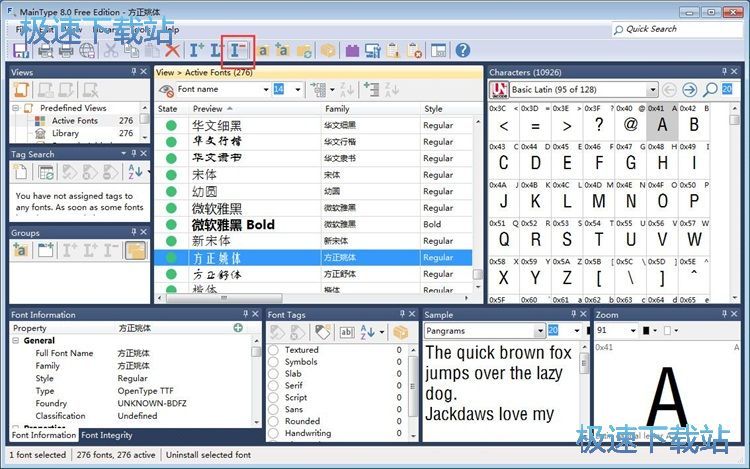Click green plus icon in Font Information header
This screenshot has width=750, height=469.
(x=238, y=327)
